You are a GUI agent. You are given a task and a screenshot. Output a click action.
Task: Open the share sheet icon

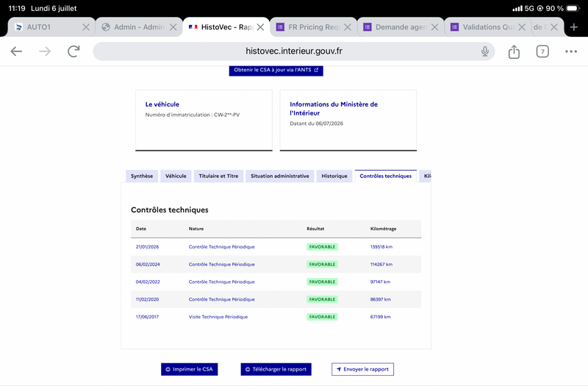click(x=514, y=51)
